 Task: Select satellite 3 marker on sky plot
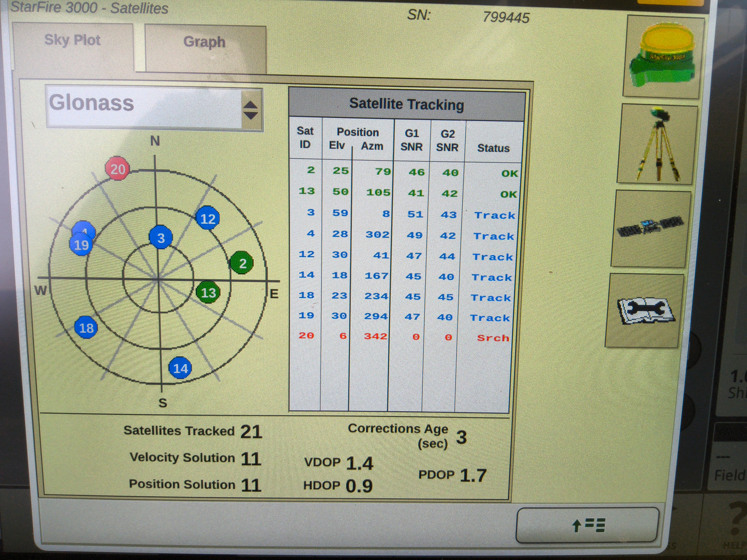[x=161, y=238]
